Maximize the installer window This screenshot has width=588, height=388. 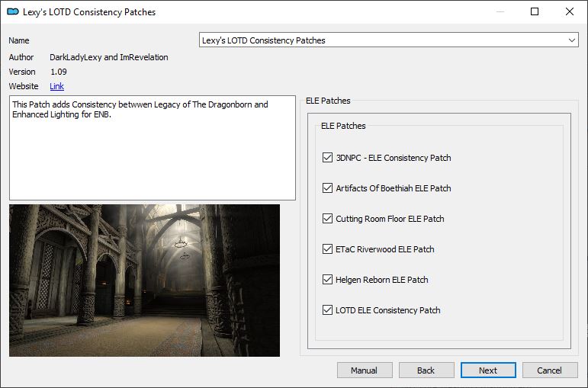(x=535, y=11)
